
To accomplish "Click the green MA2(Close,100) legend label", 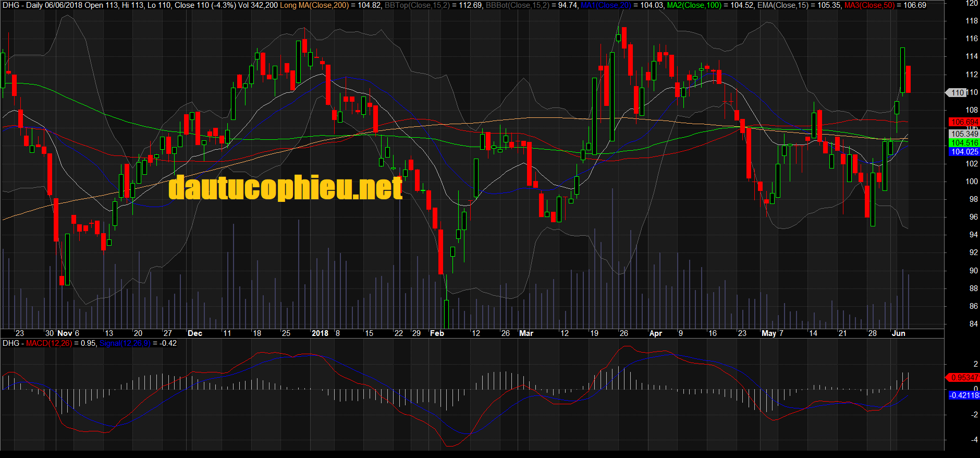I will point(694,5).
